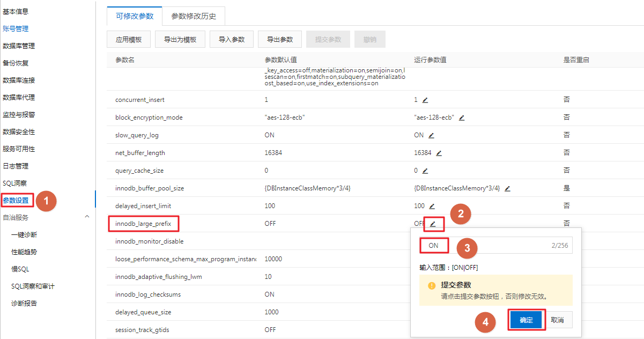This screenshot has width=644, height=339.
Task: Edit the innodb_buffer_pool_size running value
Action: [507, 188]
